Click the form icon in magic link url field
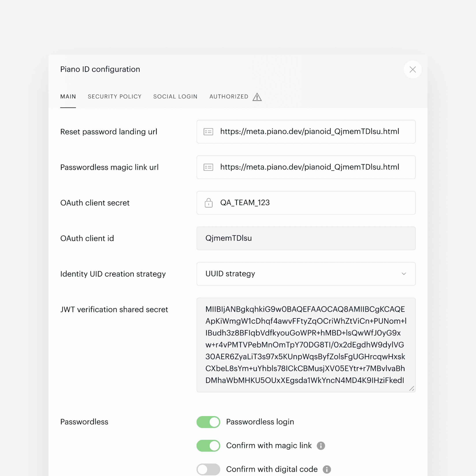This screenshot has width=476, height=476. [x=208, y=167]
